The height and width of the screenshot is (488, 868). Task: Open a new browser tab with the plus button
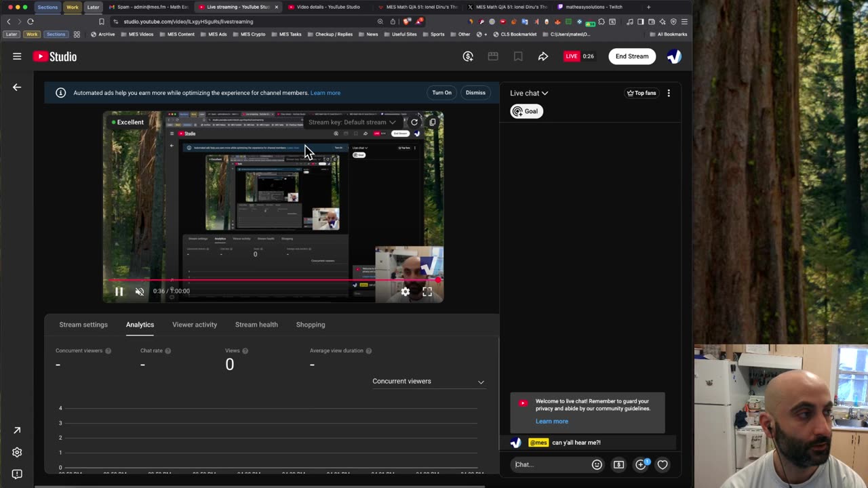(648, 7)
